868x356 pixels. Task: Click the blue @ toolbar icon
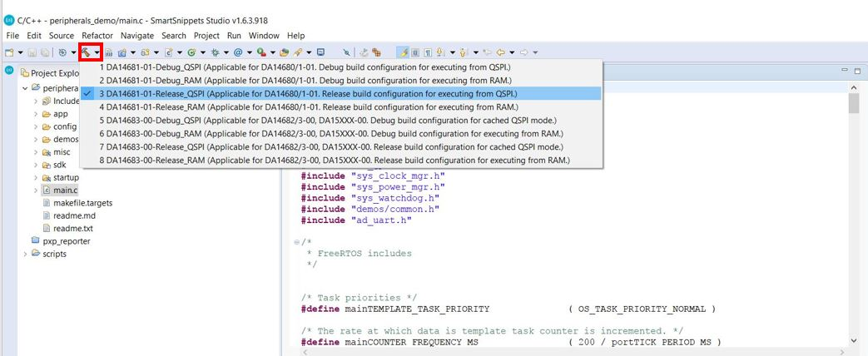238,52
